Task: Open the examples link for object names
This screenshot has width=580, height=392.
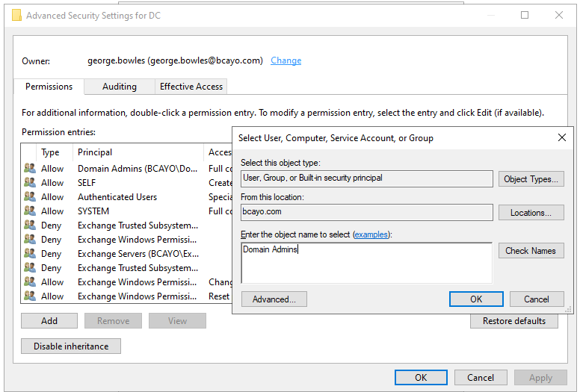Action: [371, 234]
